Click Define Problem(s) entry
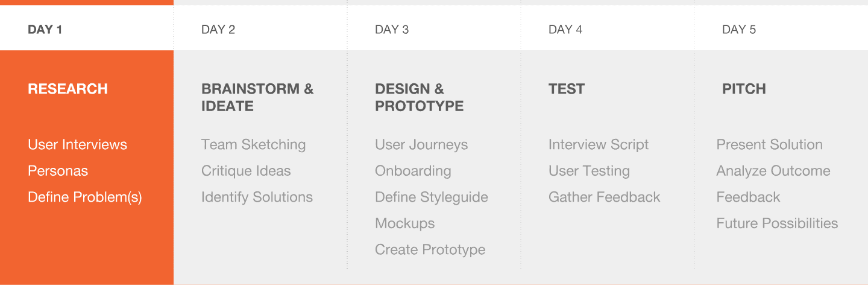Image resolution: width=868 pixels, height=285 pixels. coord(85,197)
